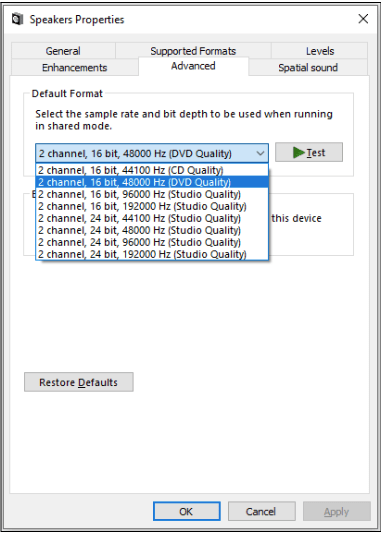Go to the Enhancements tab
Viewport: 381px width, 533px height.
[x=75, y=67]
